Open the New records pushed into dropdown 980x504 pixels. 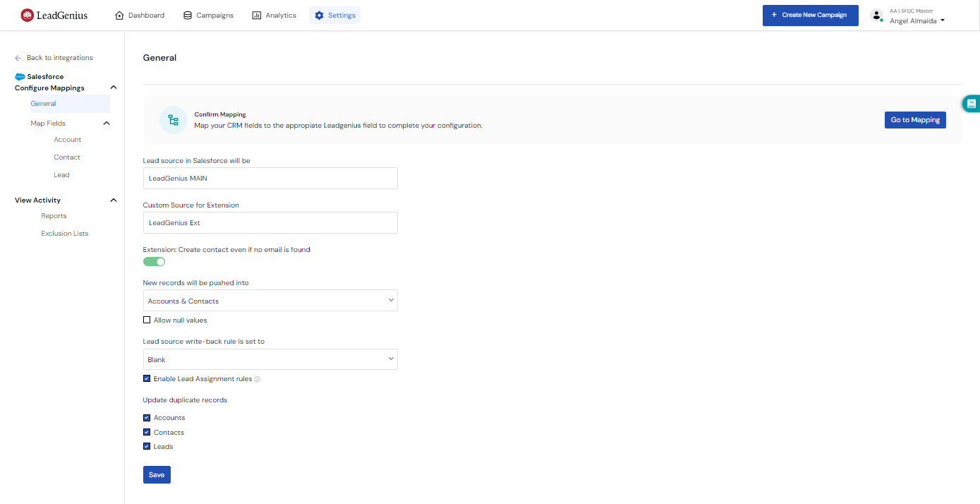point(270,301)
